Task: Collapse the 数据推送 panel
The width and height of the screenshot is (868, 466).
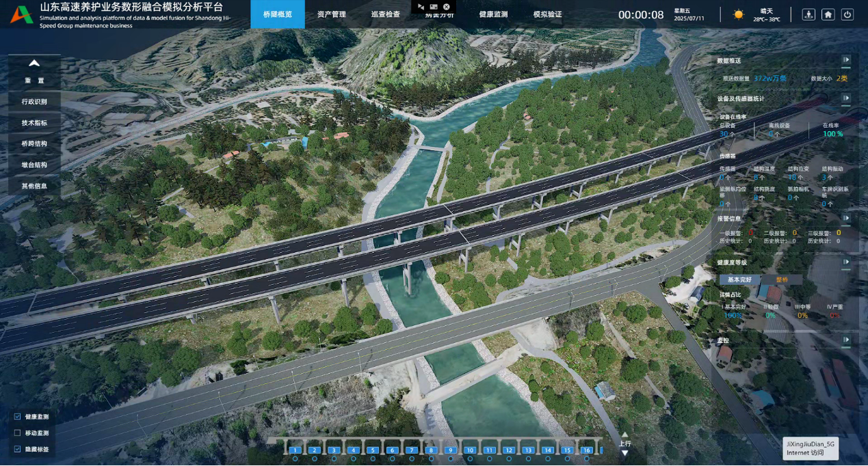Action: coord(846,60)
